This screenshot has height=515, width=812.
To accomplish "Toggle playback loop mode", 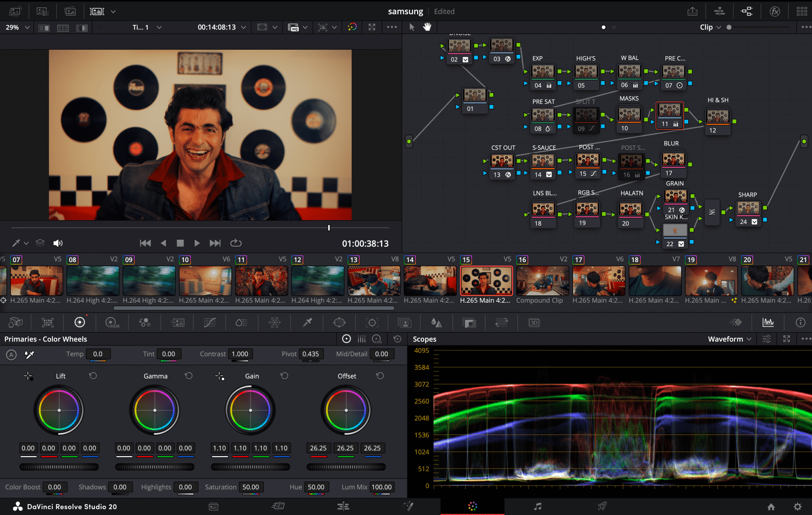I will pos(236,243).
